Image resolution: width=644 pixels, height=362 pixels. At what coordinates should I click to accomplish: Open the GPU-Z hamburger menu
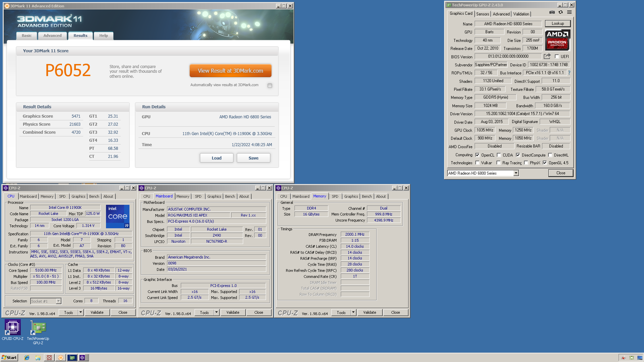[x=570, y=12]
